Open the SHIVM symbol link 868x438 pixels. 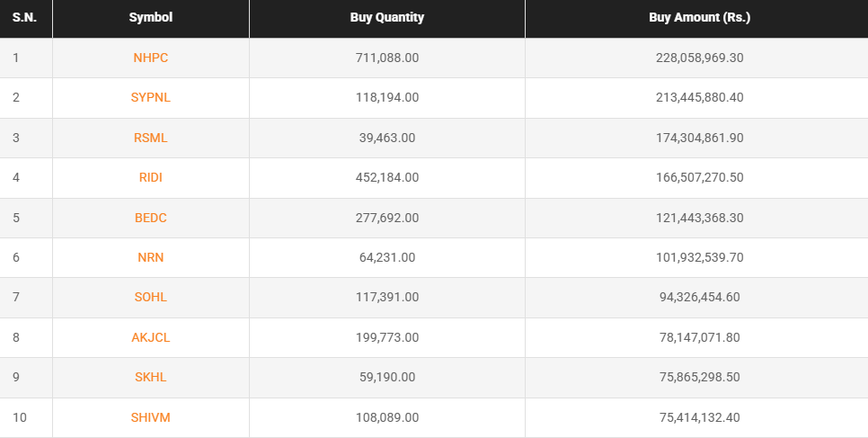(150, 417)
